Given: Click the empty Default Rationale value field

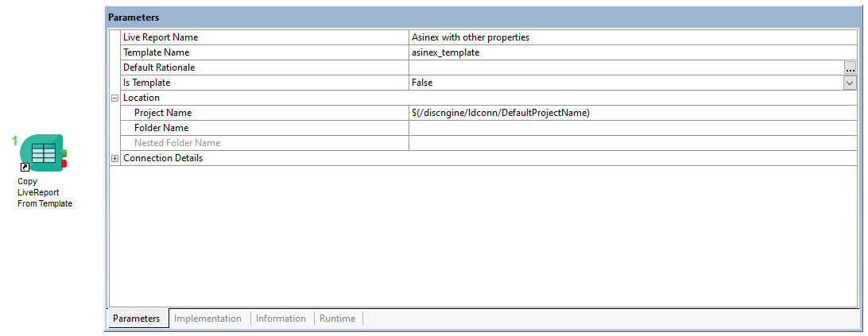Looking at the screenshot, I should [626, 68].
